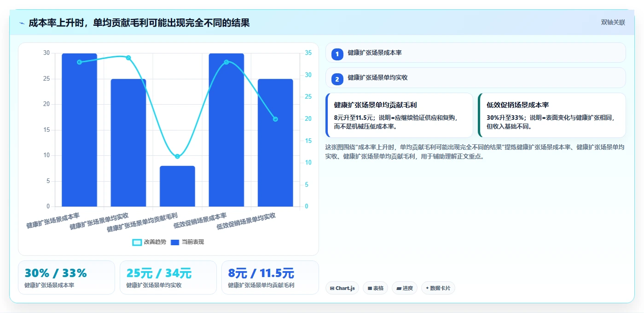Image resolution: width=644 pixels, height=313 pixels.
Task: Click the 改善趋势 legend label
Action: [x=155, y=242]
